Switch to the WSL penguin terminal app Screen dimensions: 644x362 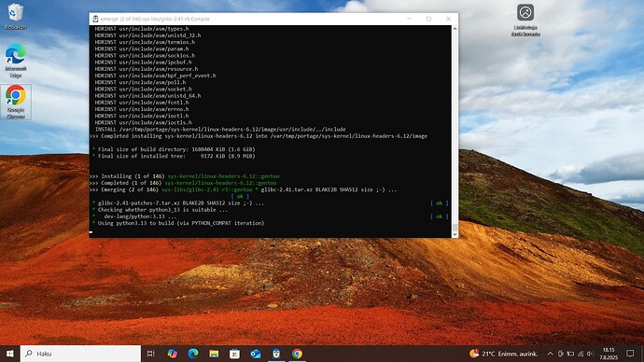tap(276, 354)
